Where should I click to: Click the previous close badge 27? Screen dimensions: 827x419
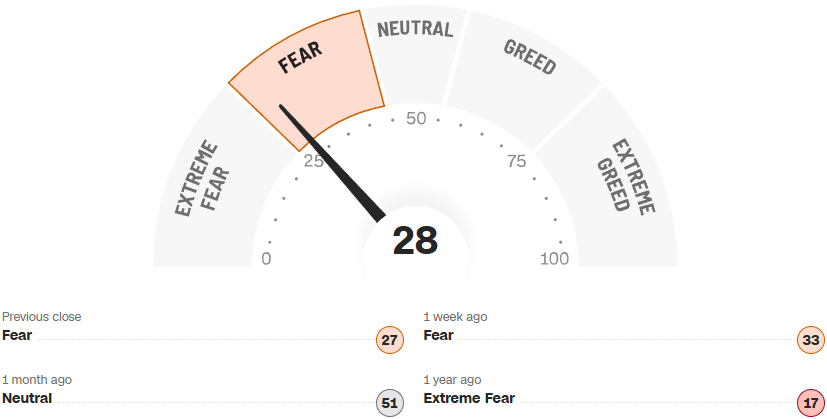pyautogui.click(x=390, y=340)
